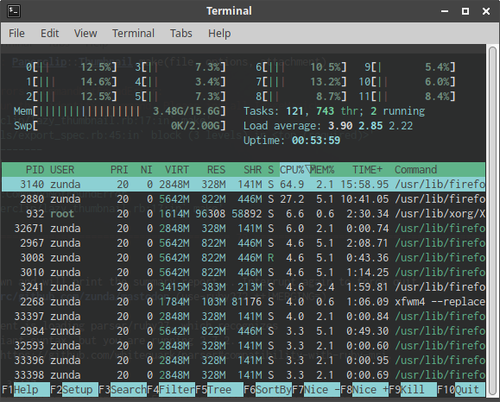Click F3 Search in htop footer
500x402 pixels.
pos(122,389)
